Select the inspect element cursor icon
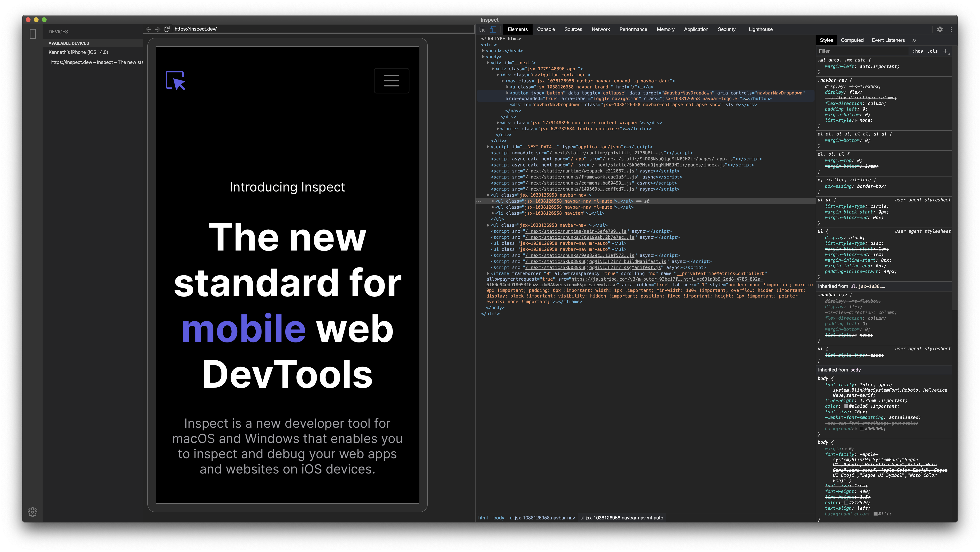The image size is (980, 552). [x=482, y=29]
